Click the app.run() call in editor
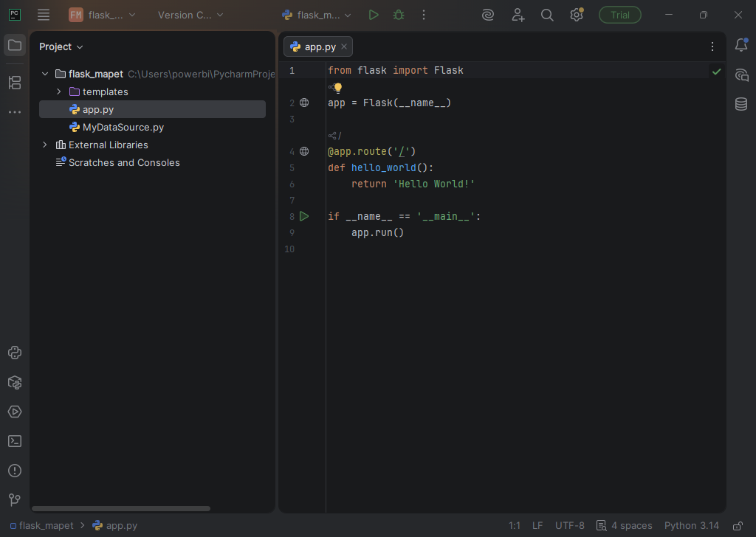 [x=377, y=232]
